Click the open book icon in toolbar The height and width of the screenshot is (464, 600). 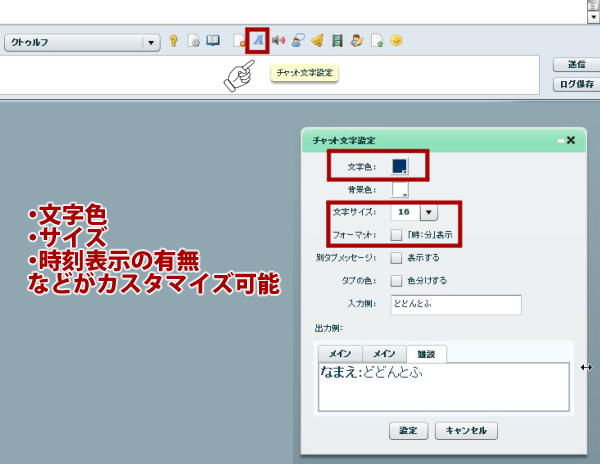[x=213, y=42]
